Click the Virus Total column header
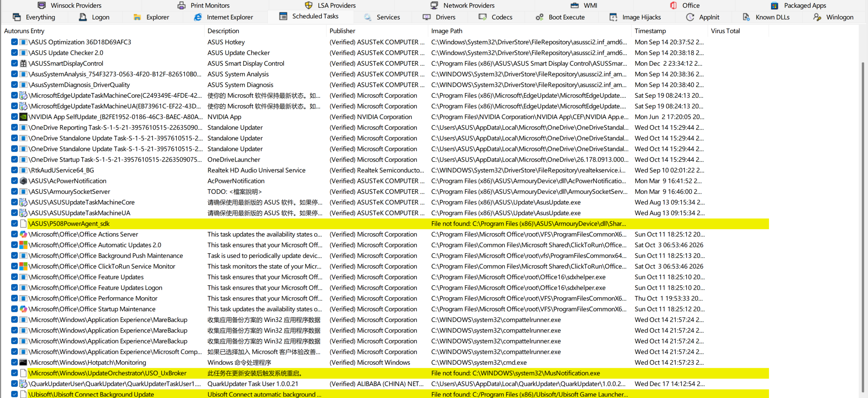 coord(738,31)
